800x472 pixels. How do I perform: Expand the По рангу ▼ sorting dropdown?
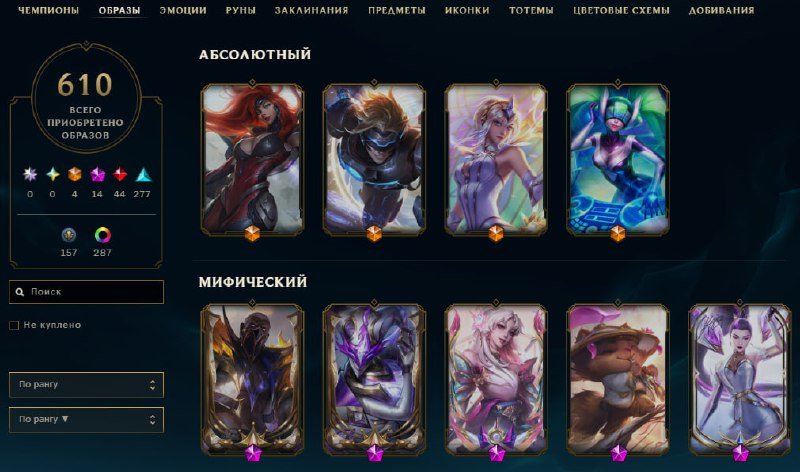(x=86, y=419)
